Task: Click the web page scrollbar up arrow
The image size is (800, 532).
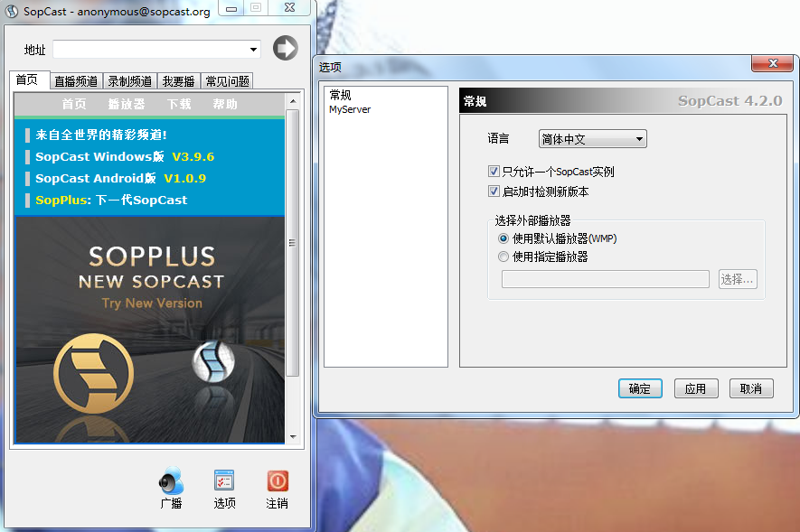Action: coord(293,101)
